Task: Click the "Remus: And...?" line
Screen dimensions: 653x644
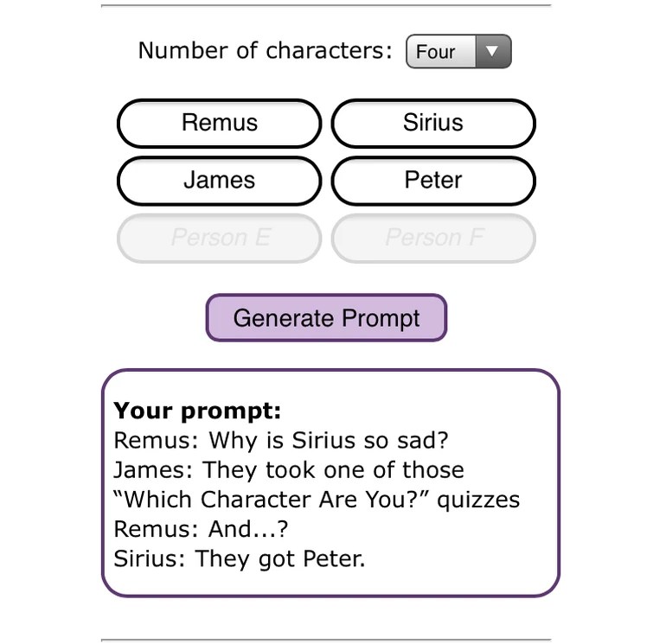Action: 201,529
